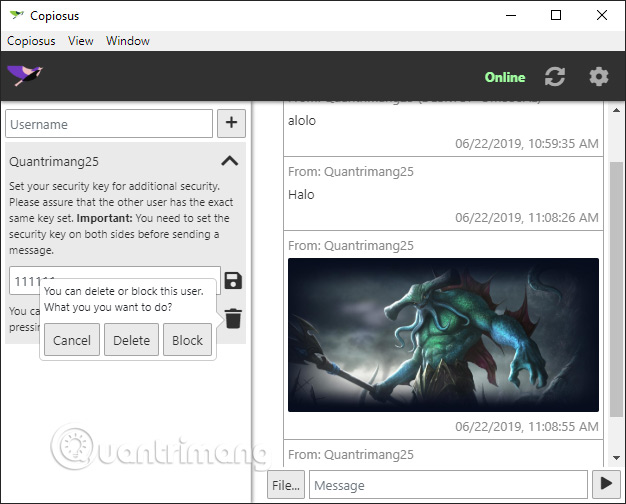
Task: Close the Copiosus window
Action: point(602,15)
